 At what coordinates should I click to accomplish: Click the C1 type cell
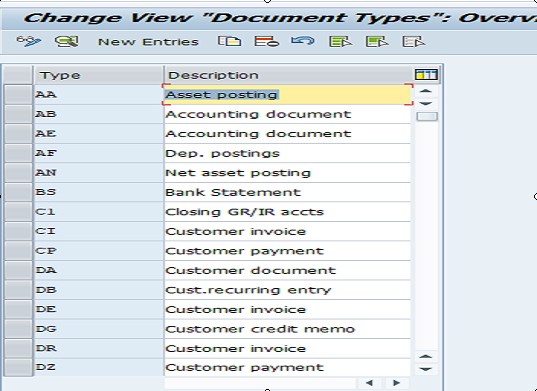point(99,212)
